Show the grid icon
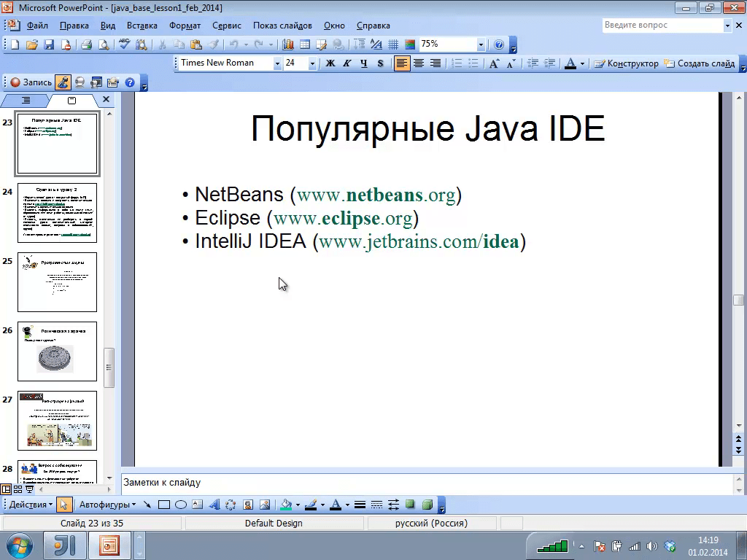The width and height of the screenshot is (747, 560). coord(393,44)
